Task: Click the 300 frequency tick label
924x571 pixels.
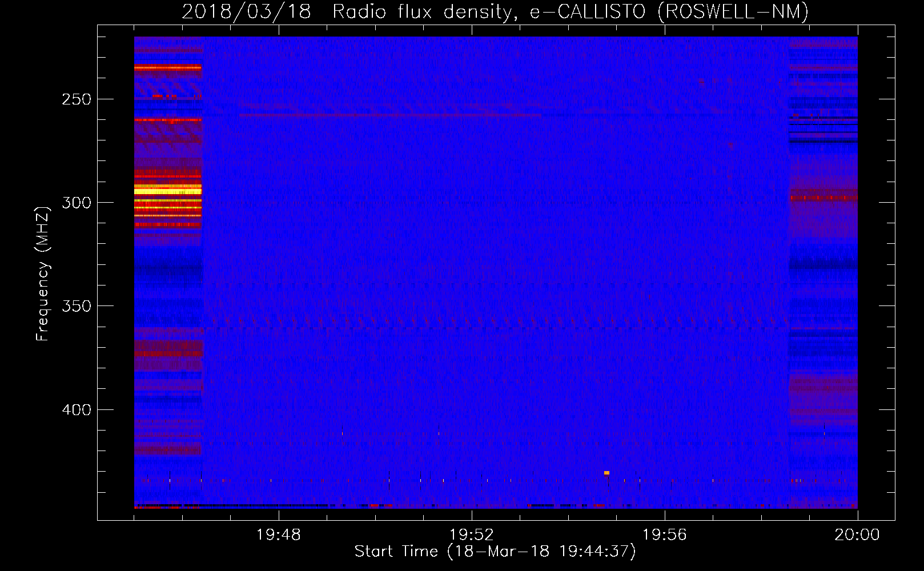Action: [x=77, y=203]
